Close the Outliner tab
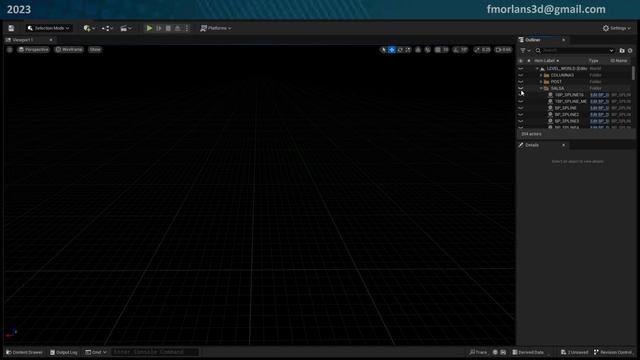Image resolution: width=640 pixels, height=360 pixels. [564, 40]
